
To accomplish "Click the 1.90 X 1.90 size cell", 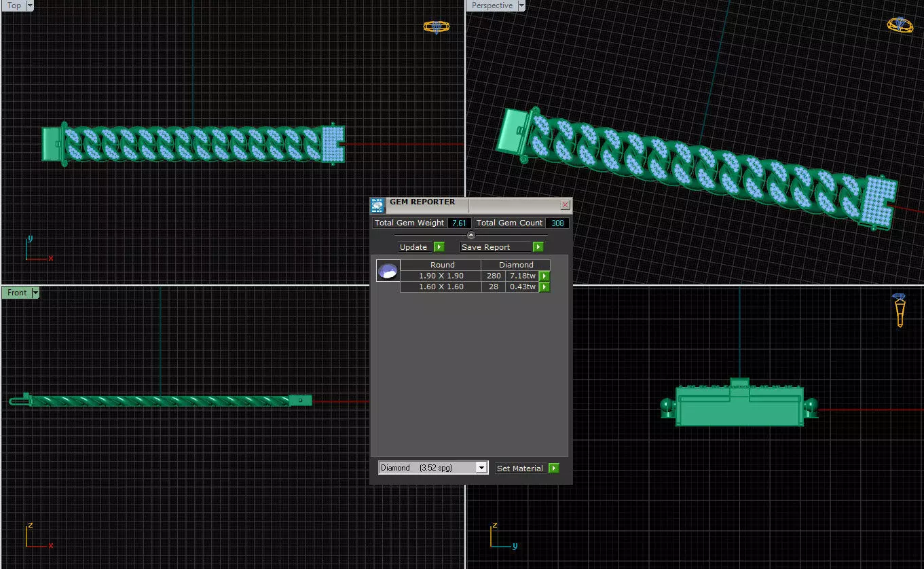I will 441,276.
